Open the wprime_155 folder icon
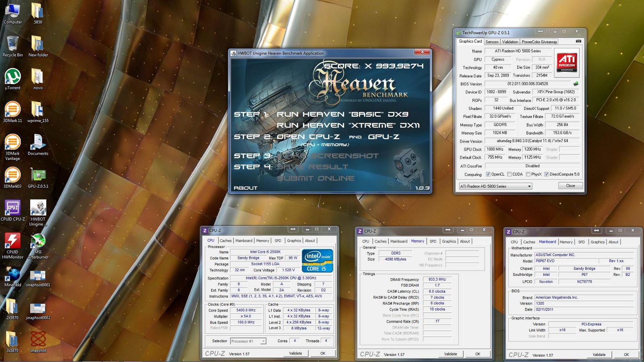The height and width of the screenshot is (362, 644). coord(38,112)
